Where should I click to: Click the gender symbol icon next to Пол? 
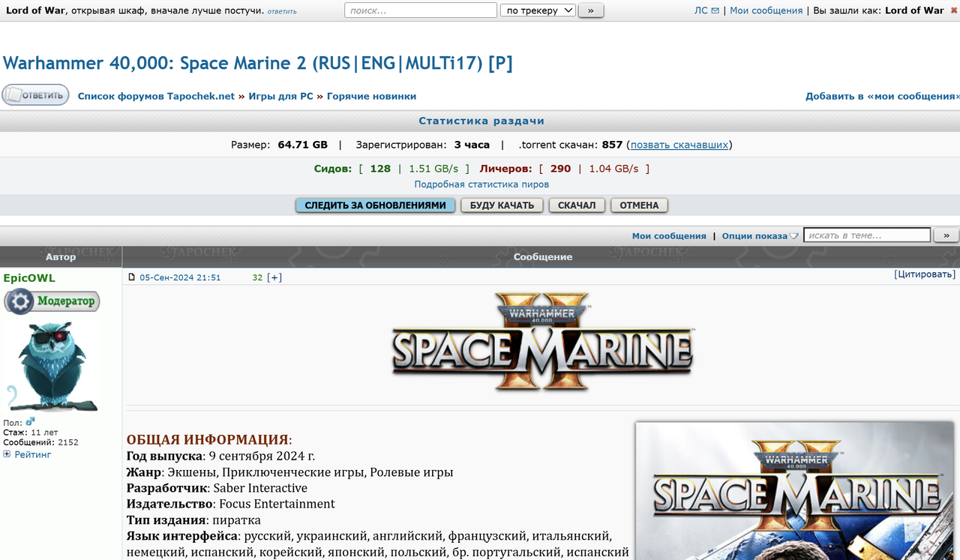click(30, 422)
